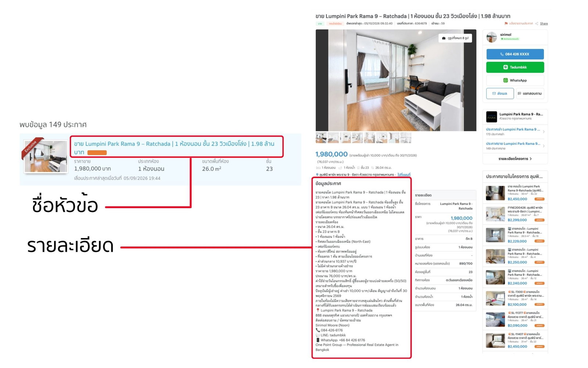Screen dimensions: 588x368
Task: Click the 26.04 ตร.ม. area value in details table
Action: pos(464,305)
